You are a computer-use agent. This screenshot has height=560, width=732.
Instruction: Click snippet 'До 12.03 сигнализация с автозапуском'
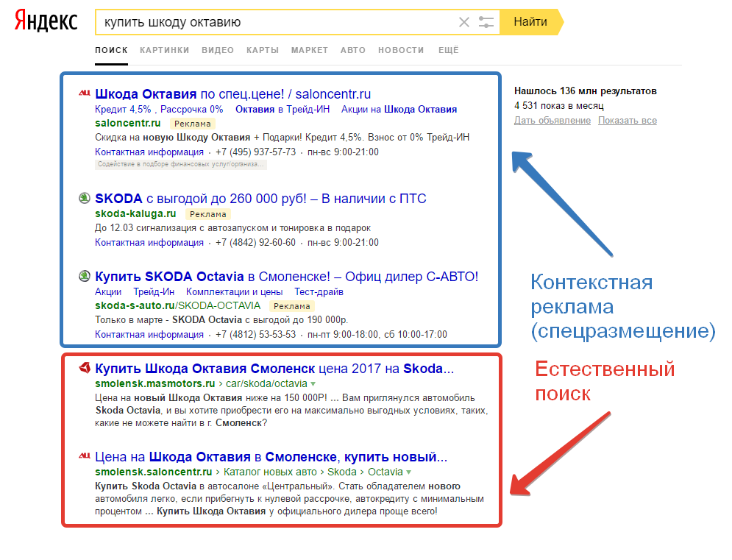tap(232, 228)
